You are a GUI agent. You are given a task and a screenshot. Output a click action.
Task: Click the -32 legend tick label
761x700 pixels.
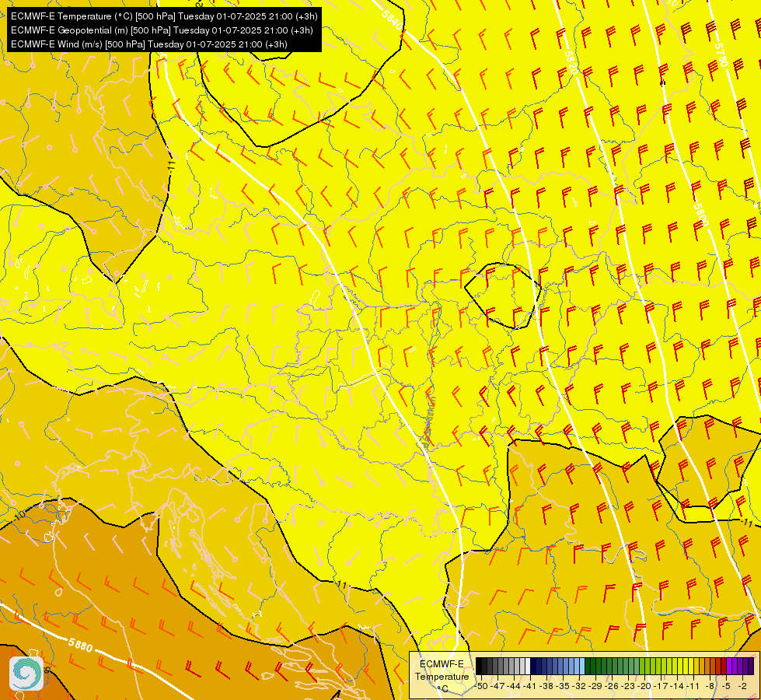pos(579,686)
